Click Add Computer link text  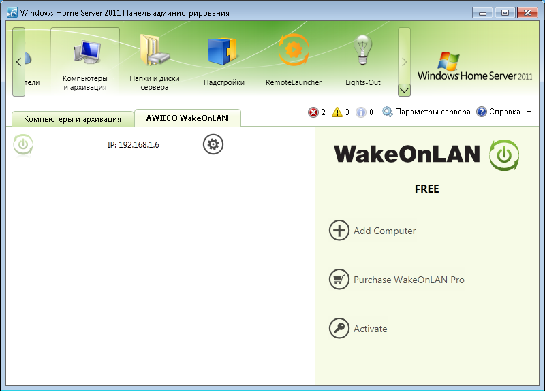(x=384, y=231)
